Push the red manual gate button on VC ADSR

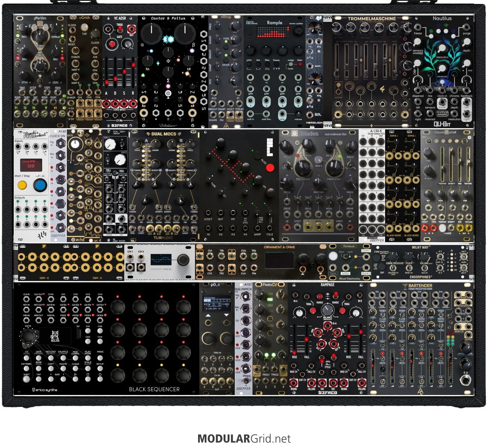pos(112,44)
